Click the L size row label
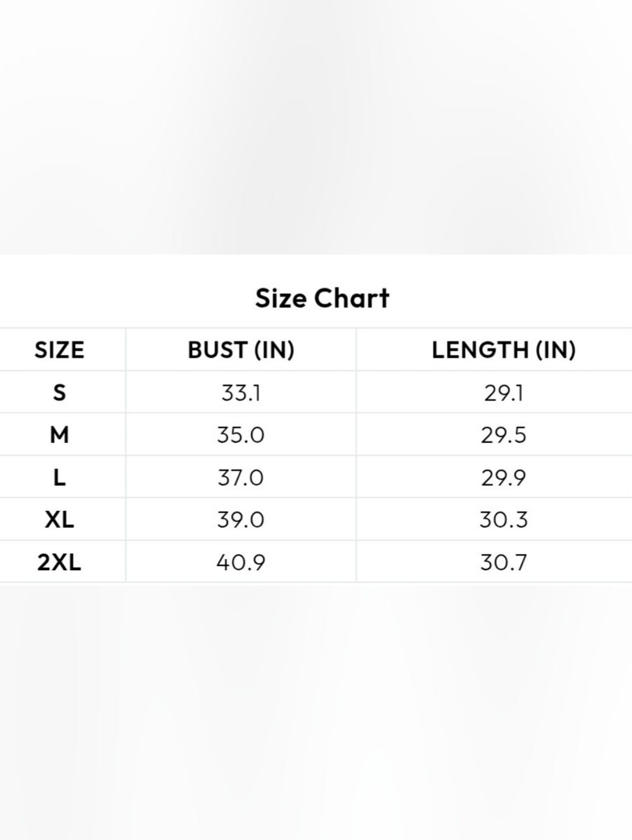This screenshot has width=632, height=840. [59, 477]
